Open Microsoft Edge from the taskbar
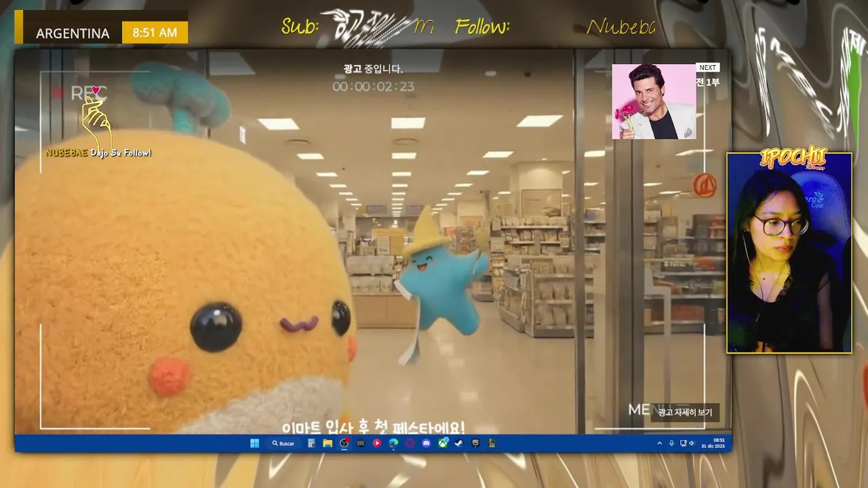This screenshot has height=488, width=868. [393, 443]
